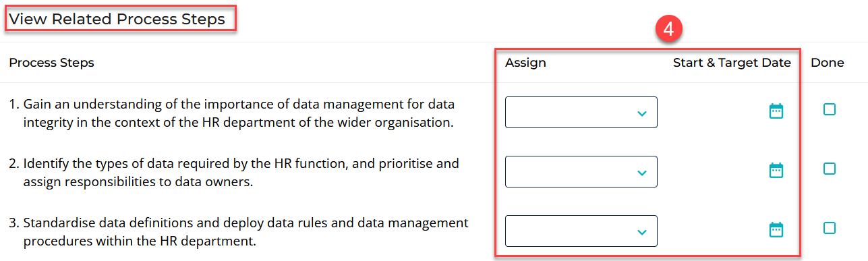The height and width of the screenshot is (261, 868).
Task: Open the Assign dropdown for step 3
Action: [x=581, y=231]
